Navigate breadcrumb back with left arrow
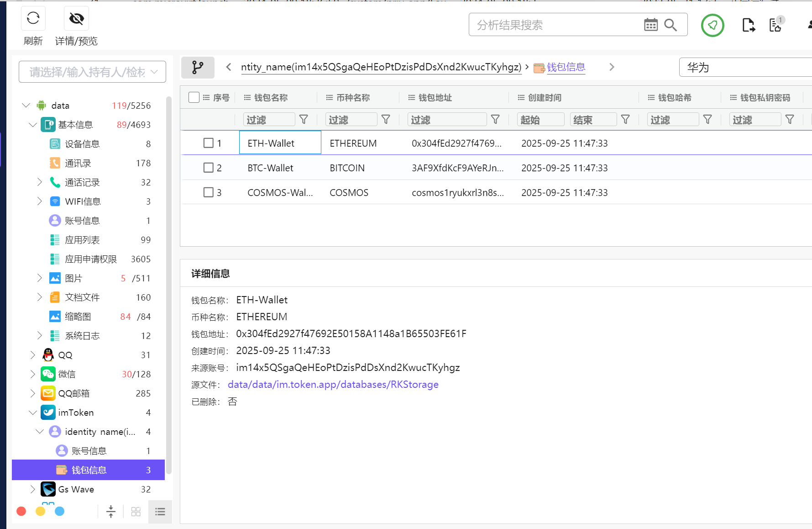This screenshot has width=812, height=529. tap(229, 67)
